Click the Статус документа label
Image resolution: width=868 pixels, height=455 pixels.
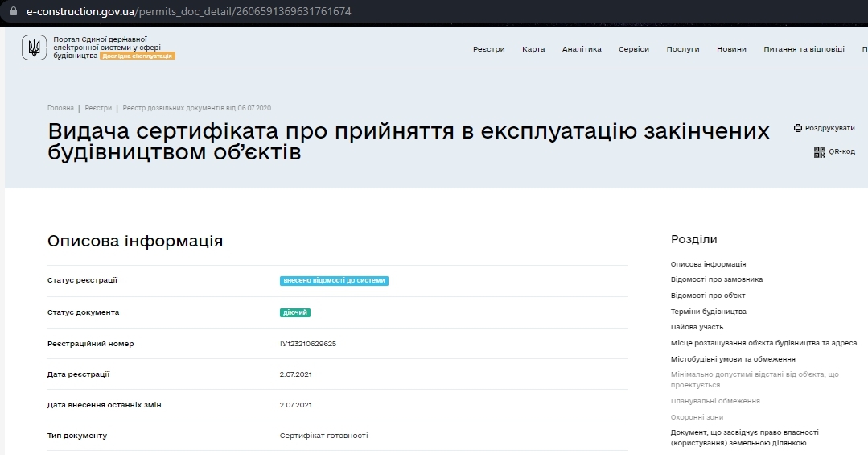[83, 312]
